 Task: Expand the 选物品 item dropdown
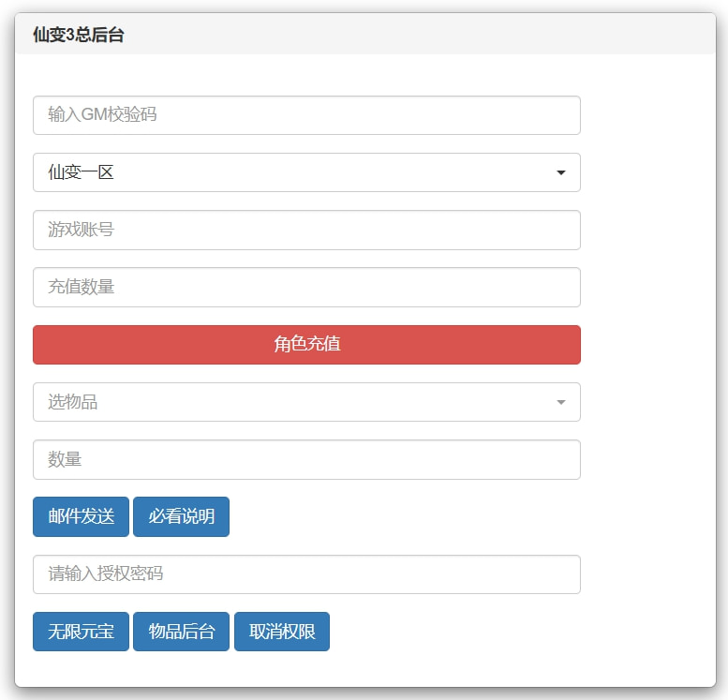point(306,402)
